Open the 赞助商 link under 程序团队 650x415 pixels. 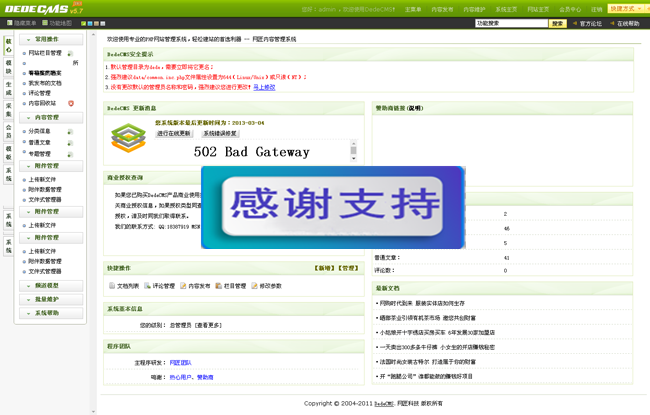point(205,377)
